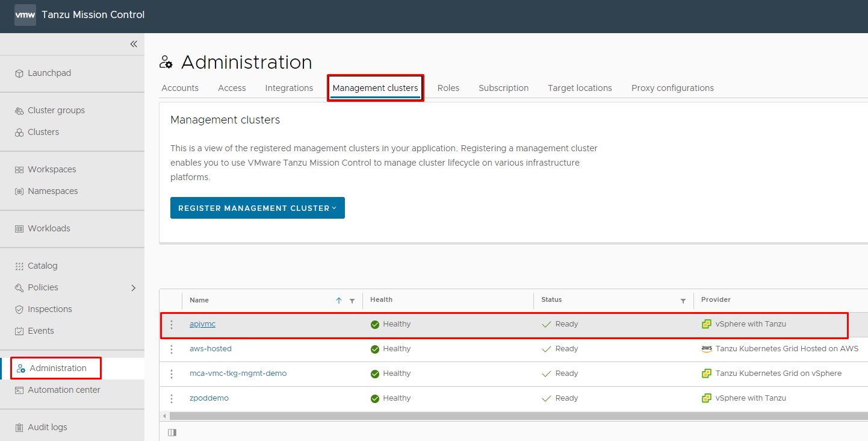
Task: Open Automation center in sidebar
Action: point(64,390)
